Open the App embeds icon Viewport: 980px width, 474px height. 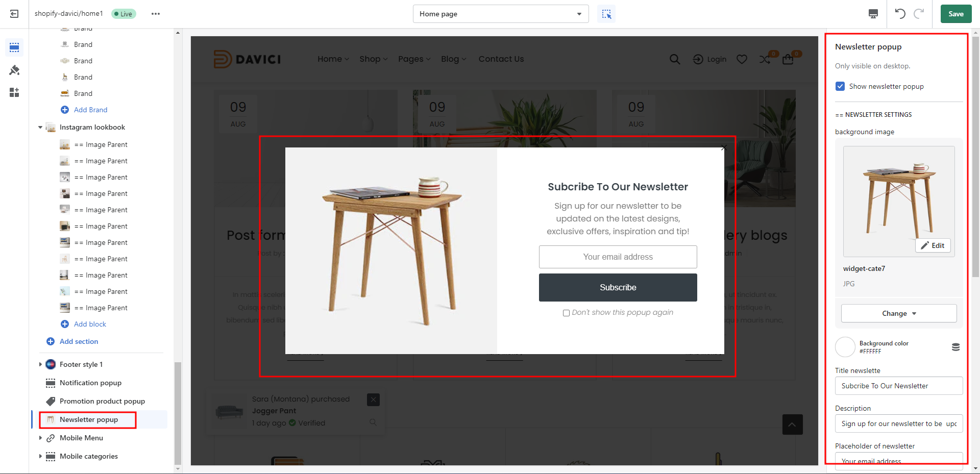[x=14, y=92]
